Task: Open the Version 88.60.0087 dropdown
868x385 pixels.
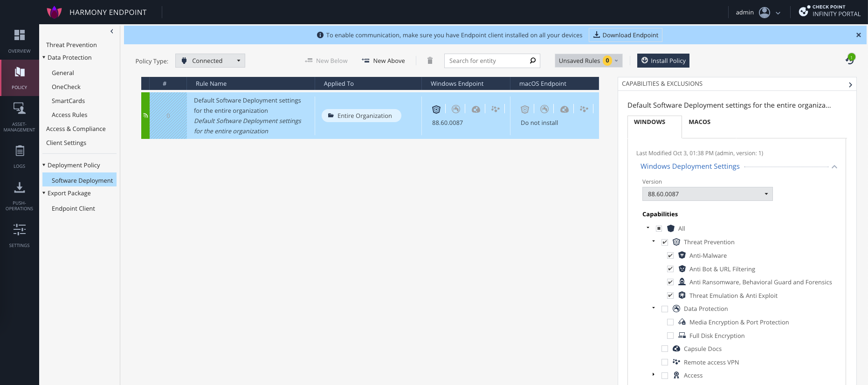Action: point(707,194)
